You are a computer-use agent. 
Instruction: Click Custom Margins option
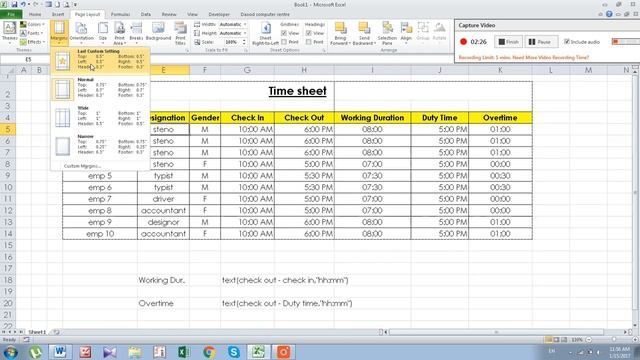pos(82,166)
